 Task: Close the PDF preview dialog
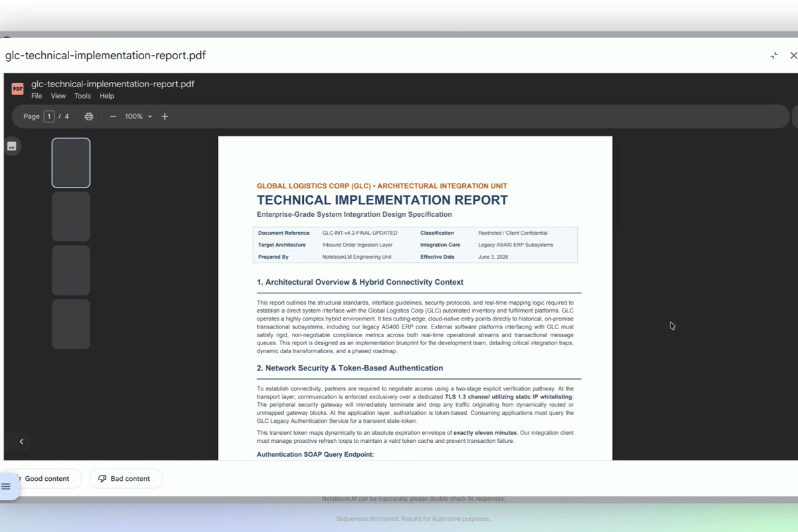(x=793, y=56)
